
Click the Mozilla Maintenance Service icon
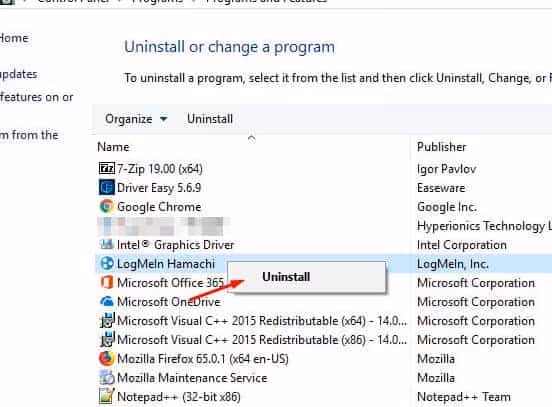[x=106, y=377]
